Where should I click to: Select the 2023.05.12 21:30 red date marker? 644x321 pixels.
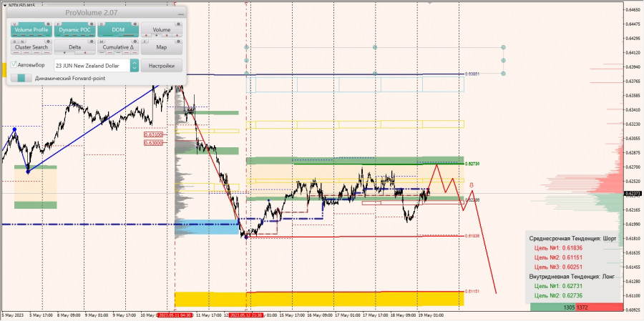[246, 315]
